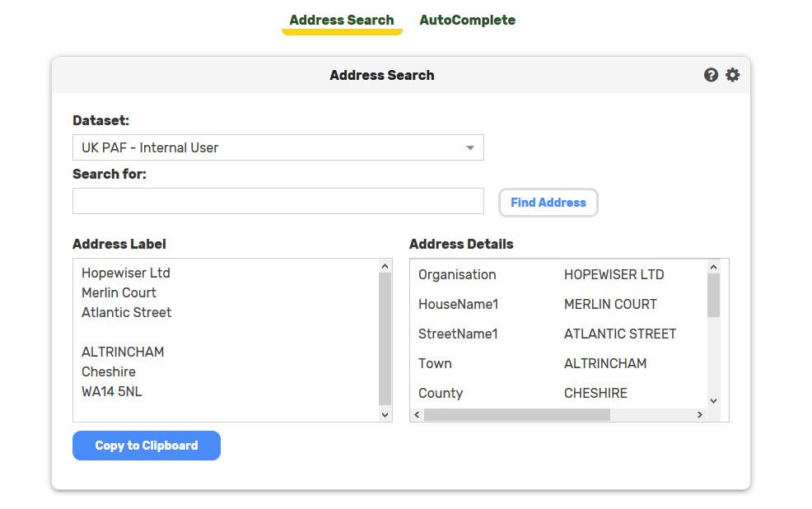Click Address Details scroll right arrow
Viewport: 812px width, 509px height.
click(700, 415)
